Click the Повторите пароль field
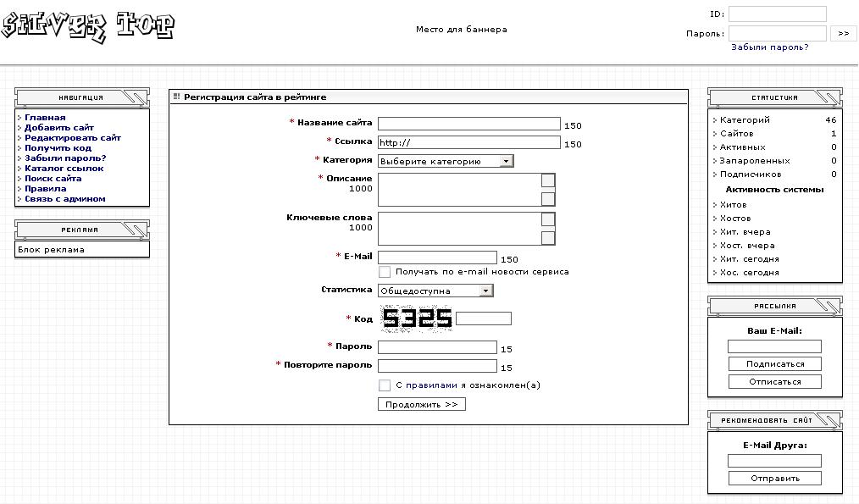The width and height of the screenshot is (859, 504). point(437,366)
